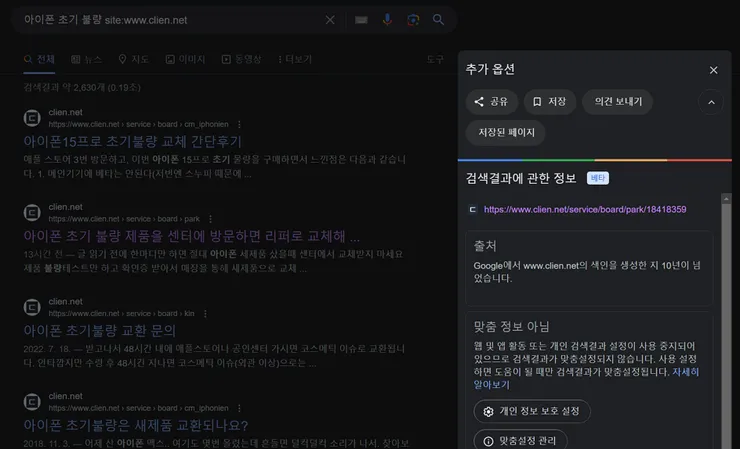Viewport: 740px width, 449px height.
Task: Close the 추가 옵션 panel
Action: pyautogui.click(x=714, y=70)
